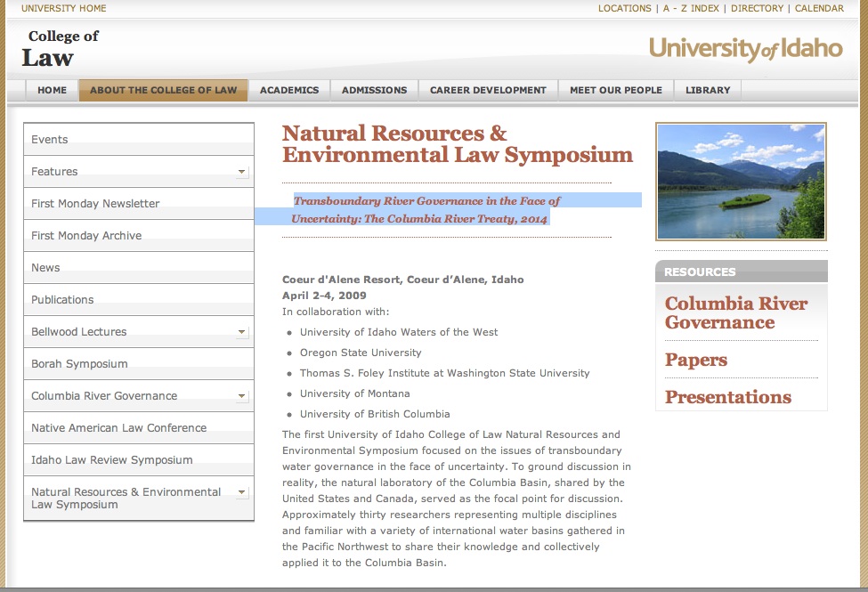Click 'Coeur d'Alene Resort' location line

(x=403, y=280)
